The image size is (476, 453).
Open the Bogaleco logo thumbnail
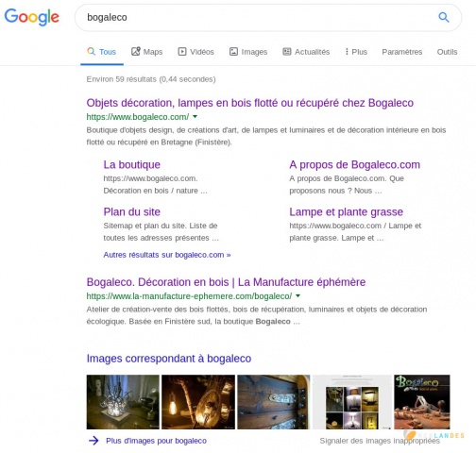(422, 402)
